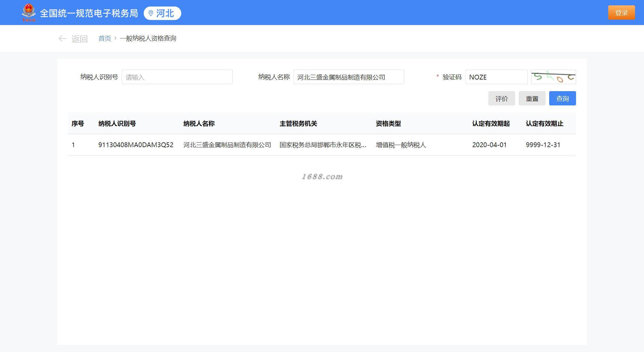Click the 全国统一规范电子税务局 title

click(x=89, y=13)
